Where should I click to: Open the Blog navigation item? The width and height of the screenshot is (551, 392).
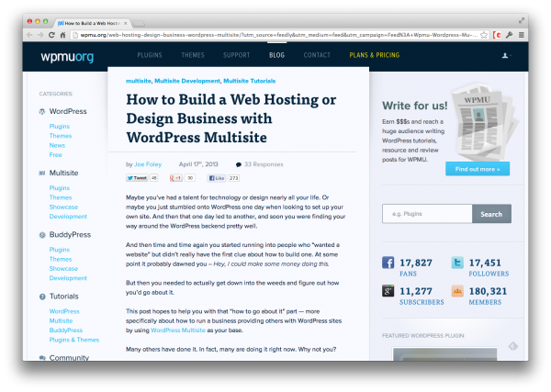(x=277, y=55)
